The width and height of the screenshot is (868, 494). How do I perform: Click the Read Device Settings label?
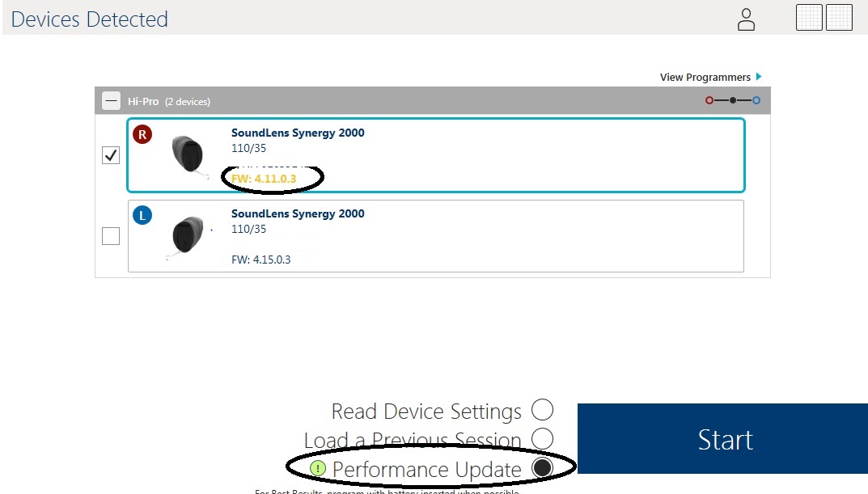426,412
